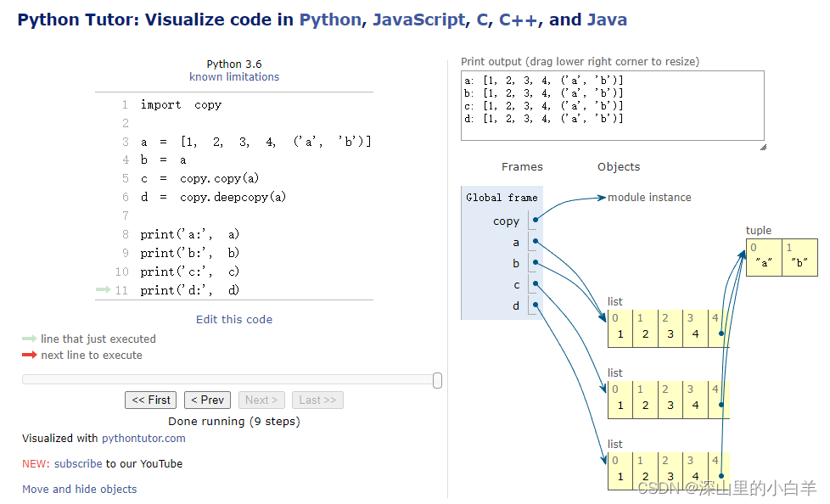
Task: Open the Edit this code link
Action: pyautogui.click(x=234, y=320)
